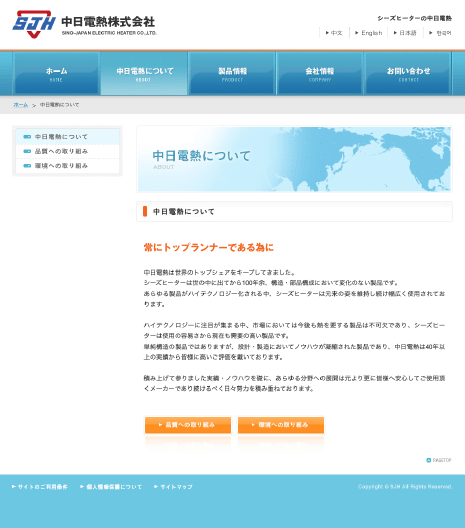
Task: Open the 製品情報 navigation tab
Action: coord(232,73)
